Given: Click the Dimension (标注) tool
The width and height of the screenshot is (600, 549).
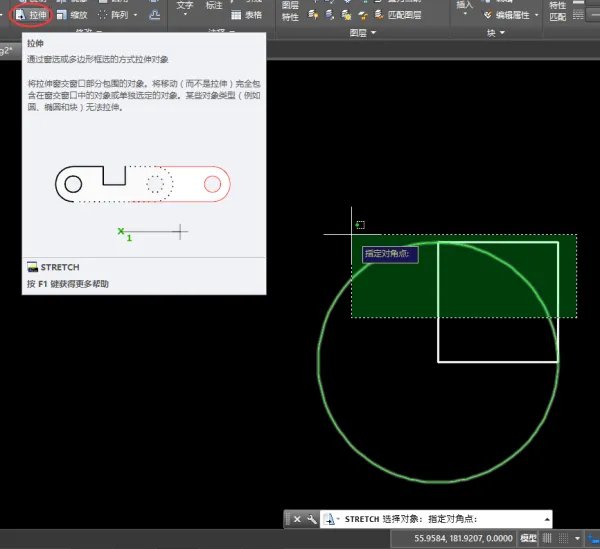Looking at the screenshot, I should pos(214,6).
